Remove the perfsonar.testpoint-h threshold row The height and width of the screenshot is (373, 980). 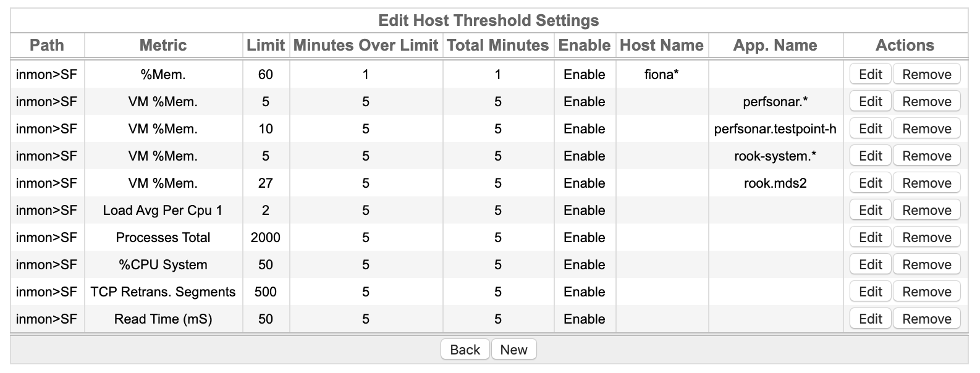[x=926, y=128]
